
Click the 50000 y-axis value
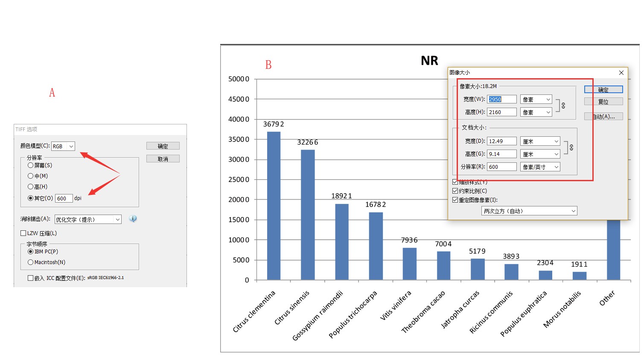pos(239,79)
